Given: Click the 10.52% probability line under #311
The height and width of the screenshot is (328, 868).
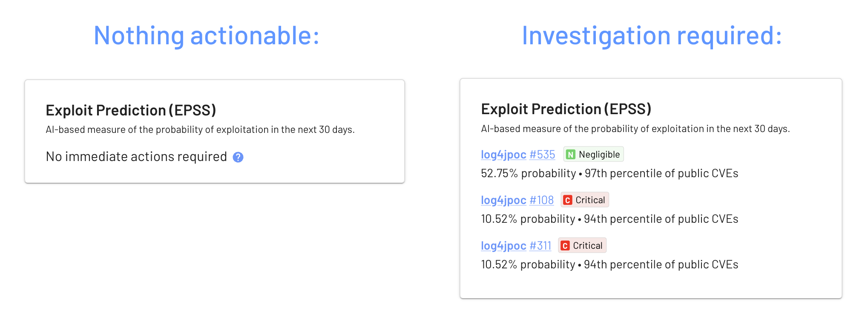Looking at the screenshot, I should 609,265.
